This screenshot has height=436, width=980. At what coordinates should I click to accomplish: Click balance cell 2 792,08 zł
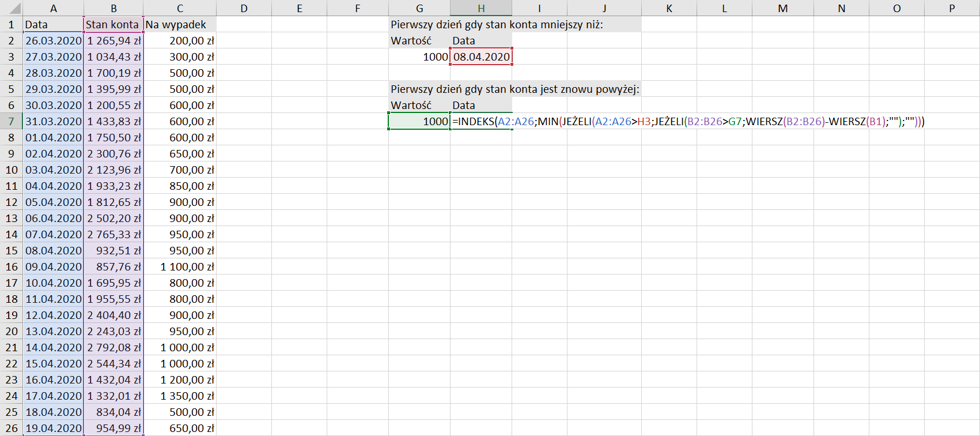113,348
